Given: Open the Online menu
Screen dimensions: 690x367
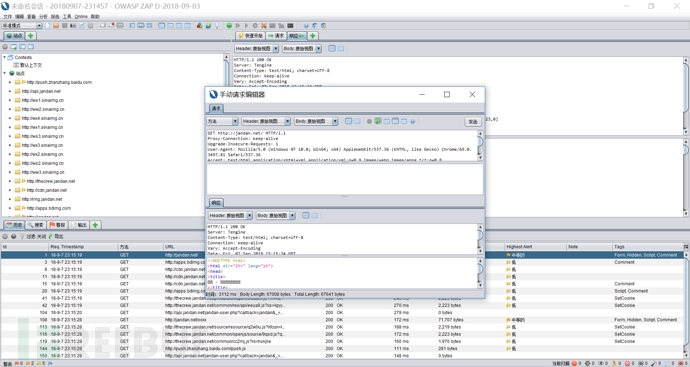Looking at the screenshot, I should point(81,16).
